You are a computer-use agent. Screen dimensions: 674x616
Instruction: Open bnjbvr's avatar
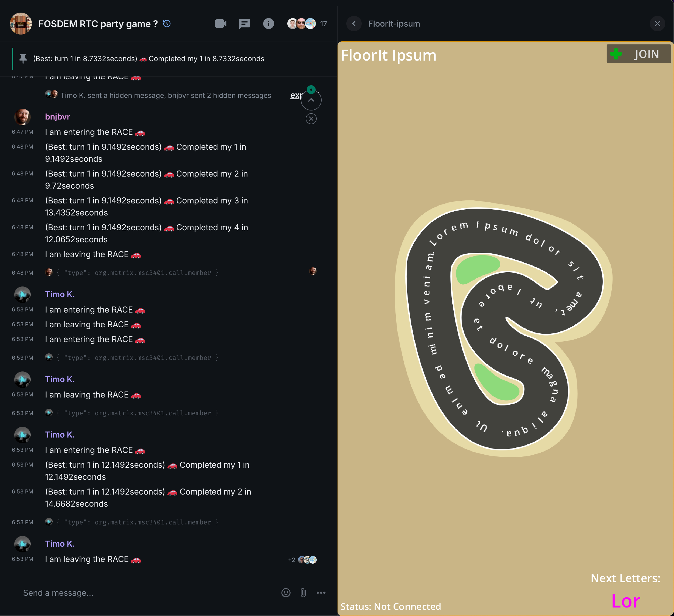tap(23, 117)
